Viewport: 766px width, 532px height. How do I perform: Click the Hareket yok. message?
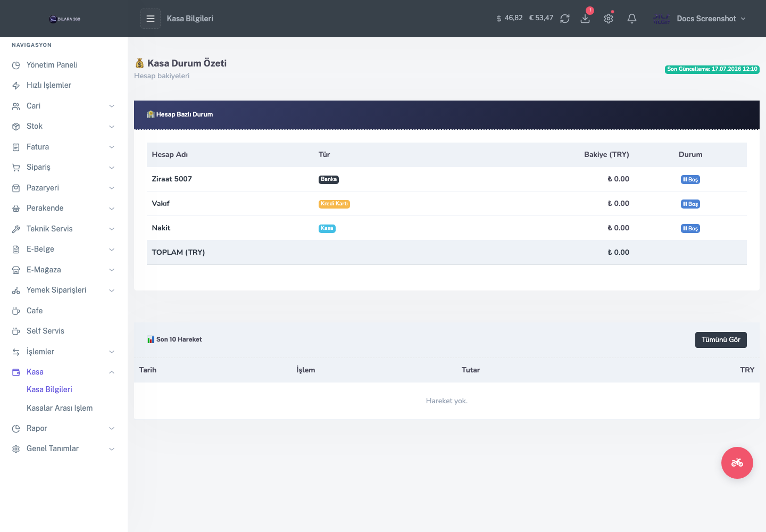(x=447, y=401)
